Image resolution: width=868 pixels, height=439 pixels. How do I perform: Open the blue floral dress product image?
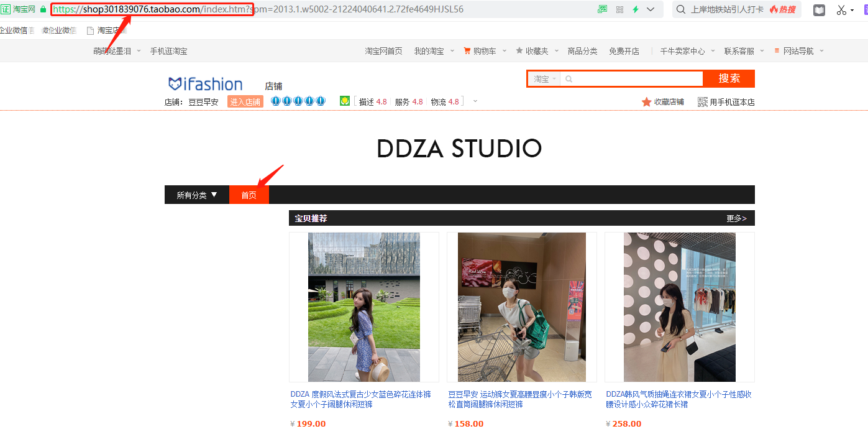click(364, 307)
